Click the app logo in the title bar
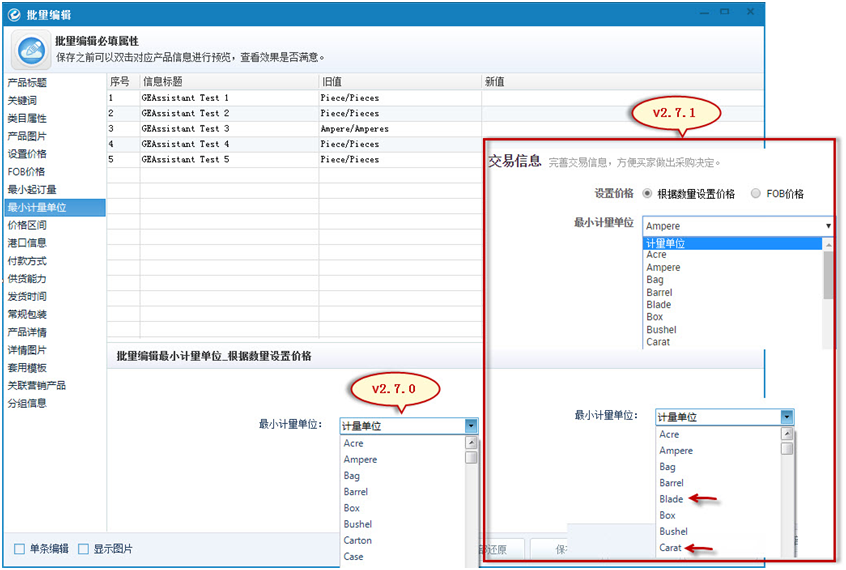Screen dimensions: 846x570 (14, 14)
